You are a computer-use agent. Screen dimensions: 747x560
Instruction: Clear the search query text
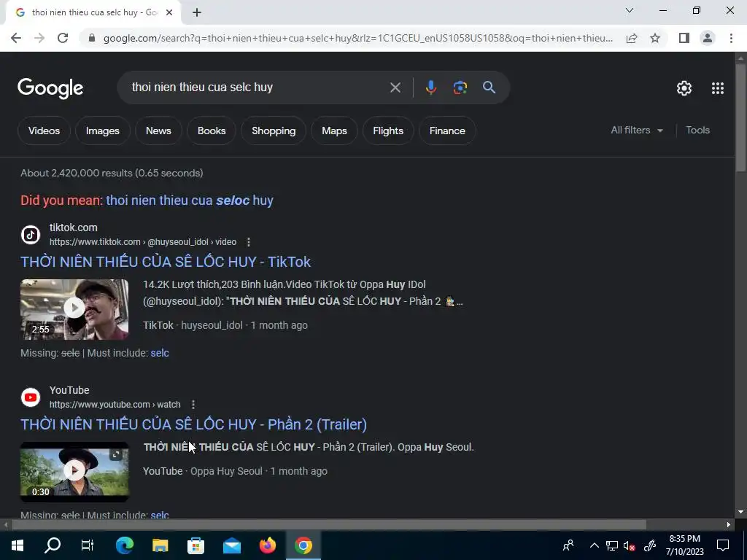point(395,87)
